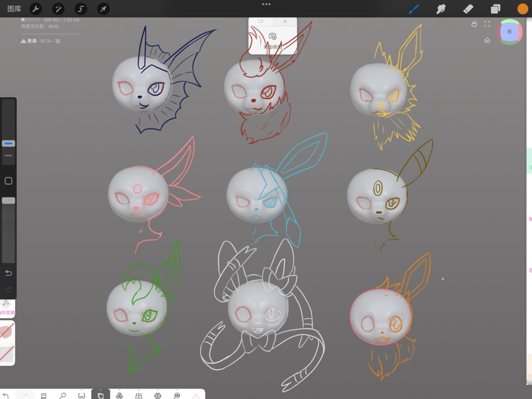Click the add view camera-plus button
The image size is (532, 399).
[272, 36]
